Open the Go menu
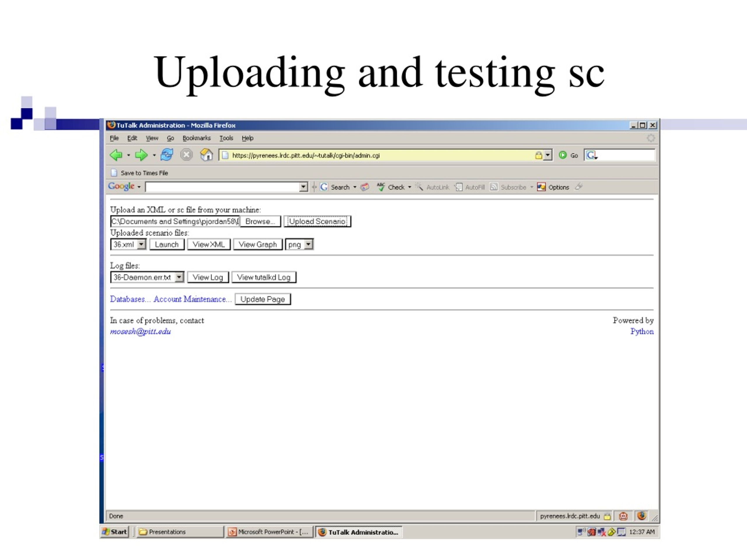 pyautogui.click(x=170, y=138)
